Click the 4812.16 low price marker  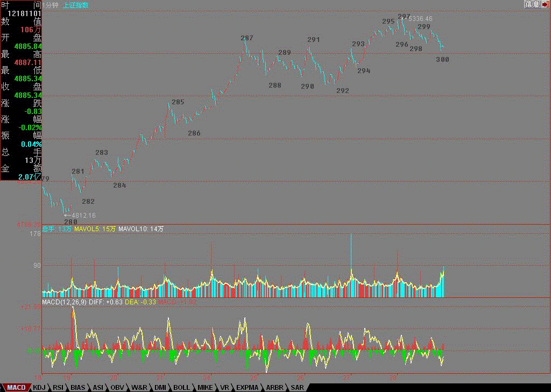click(x=83, y=216)
